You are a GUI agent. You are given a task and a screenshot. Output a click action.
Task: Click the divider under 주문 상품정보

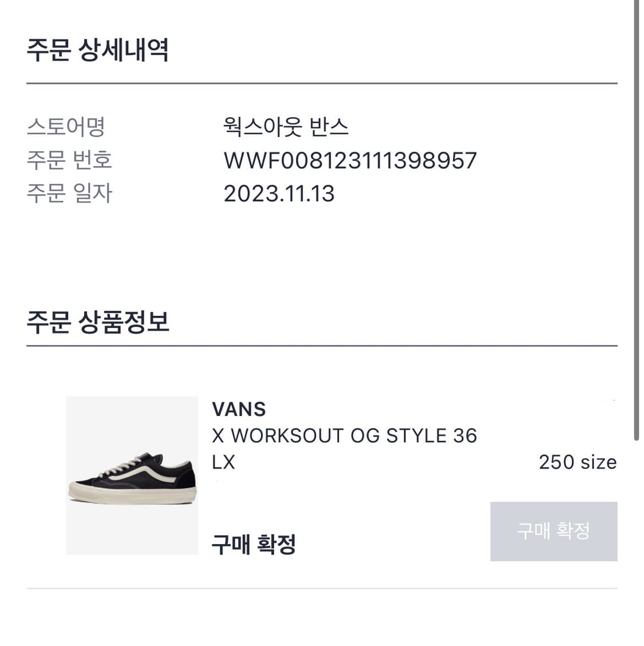click(322, 346)
